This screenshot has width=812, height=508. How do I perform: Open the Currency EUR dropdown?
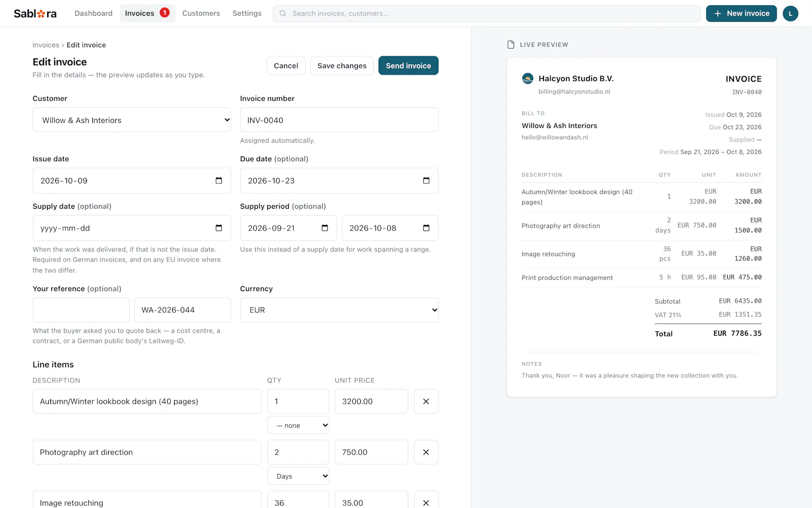point(340,310)
